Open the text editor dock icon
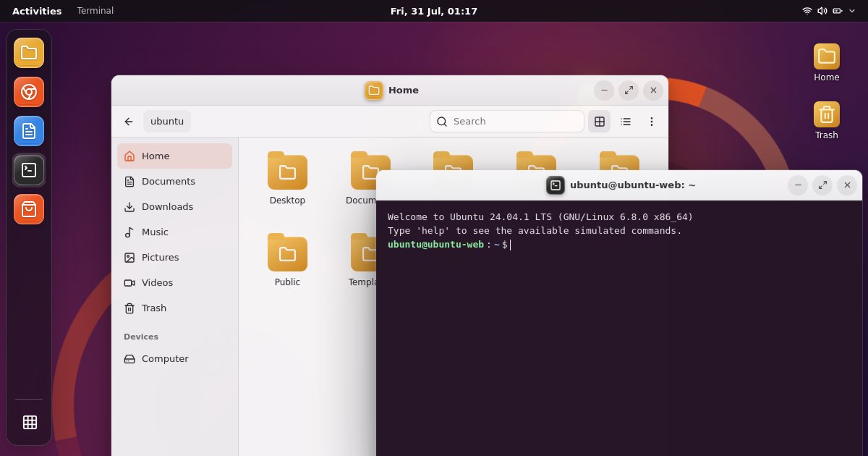Image resolution: width=868 pixels, height=456 pixels. 29,131
